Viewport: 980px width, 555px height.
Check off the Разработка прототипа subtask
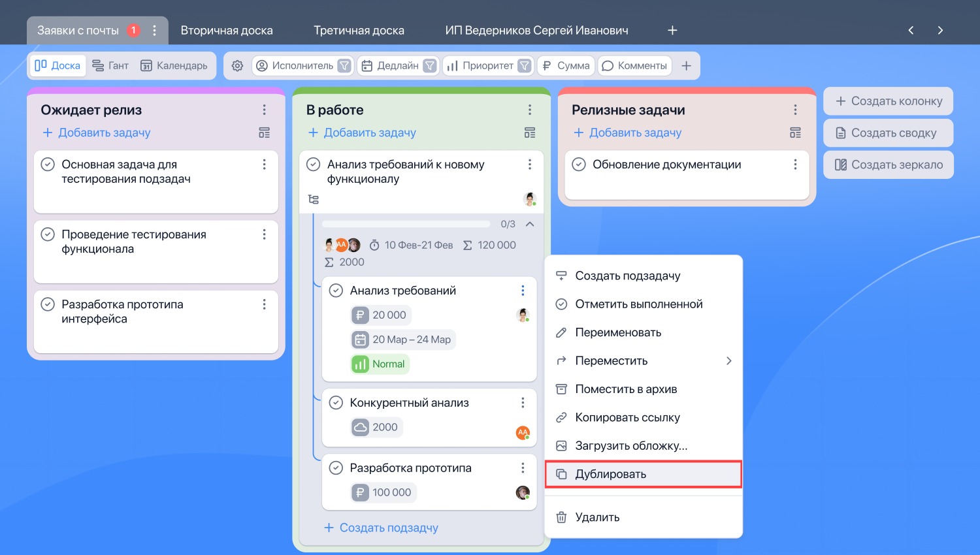coord(336,468)
